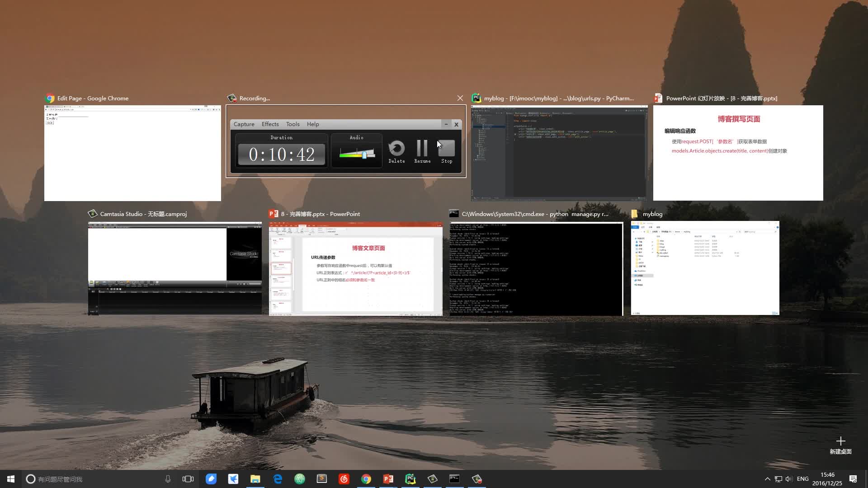
Task: Open Help menu in Recorder
Action: (x=313, y=124)
